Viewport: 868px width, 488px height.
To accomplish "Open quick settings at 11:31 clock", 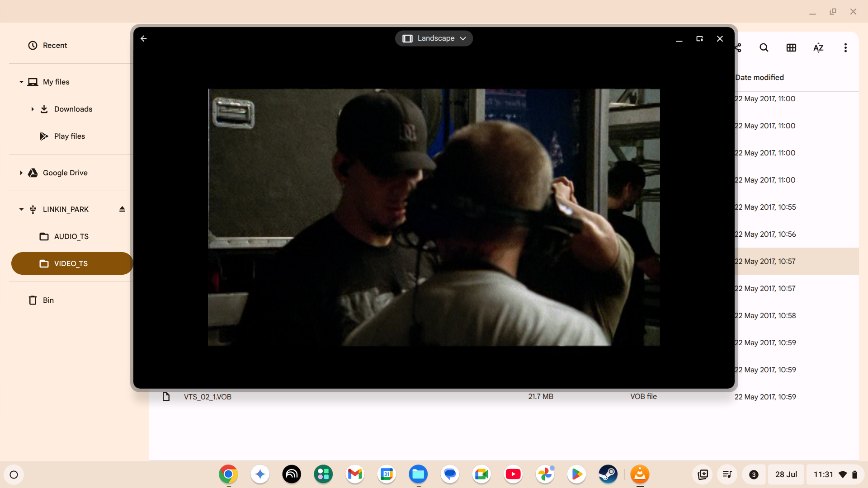I will coord(835,474).
